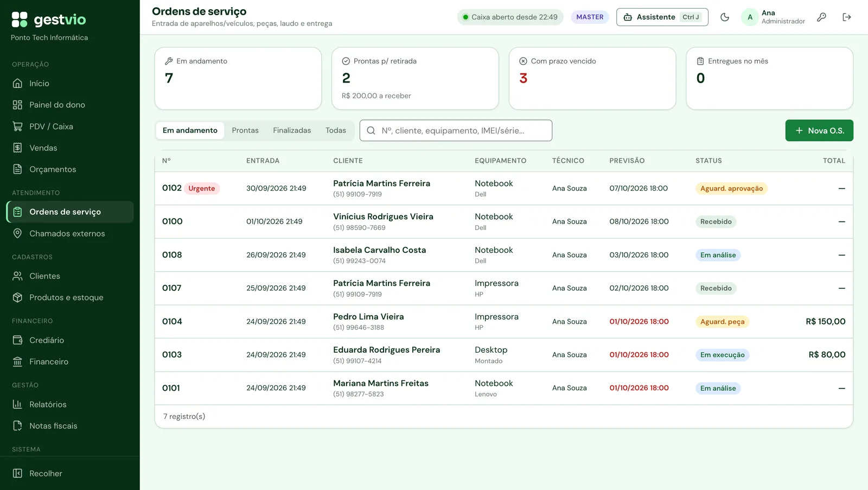Click the MASTER badge
The width and height of the screenshot is (868, 490).
(590, 17)
